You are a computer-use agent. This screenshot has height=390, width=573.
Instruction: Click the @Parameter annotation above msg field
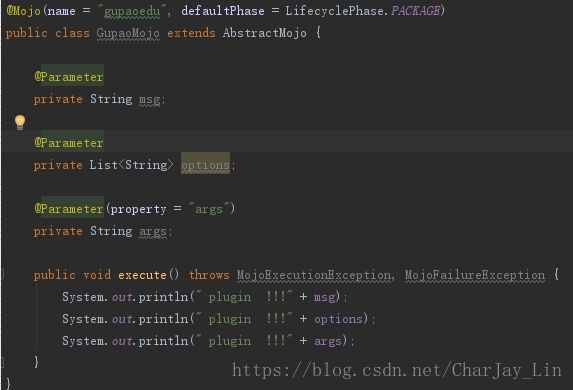[69, 77]
